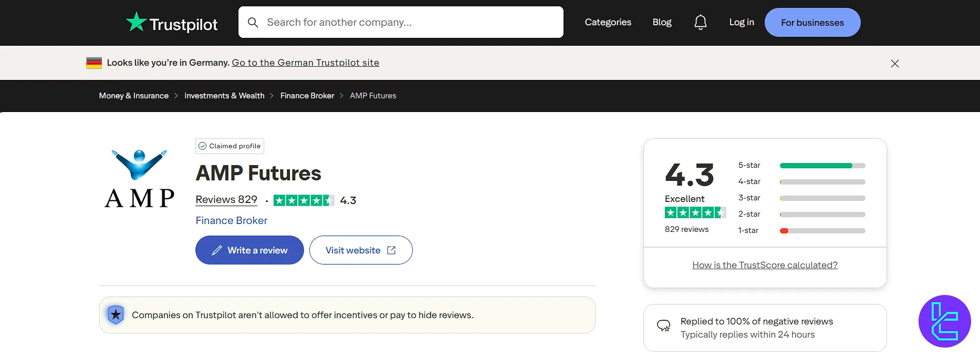The height and width of the screenshot is (356, 980).
Task: Focus the company search field
Action: pyautogui.click(x=410, y=22)
